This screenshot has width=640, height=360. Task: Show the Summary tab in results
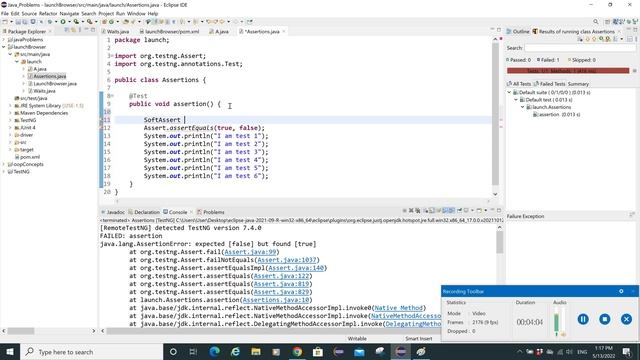[578, 84]
